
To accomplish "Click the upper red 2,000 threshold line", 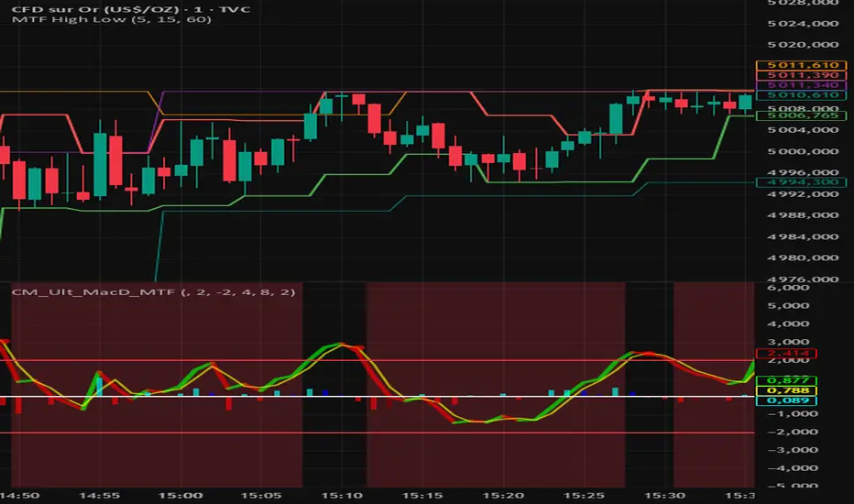I will (377, 360).
